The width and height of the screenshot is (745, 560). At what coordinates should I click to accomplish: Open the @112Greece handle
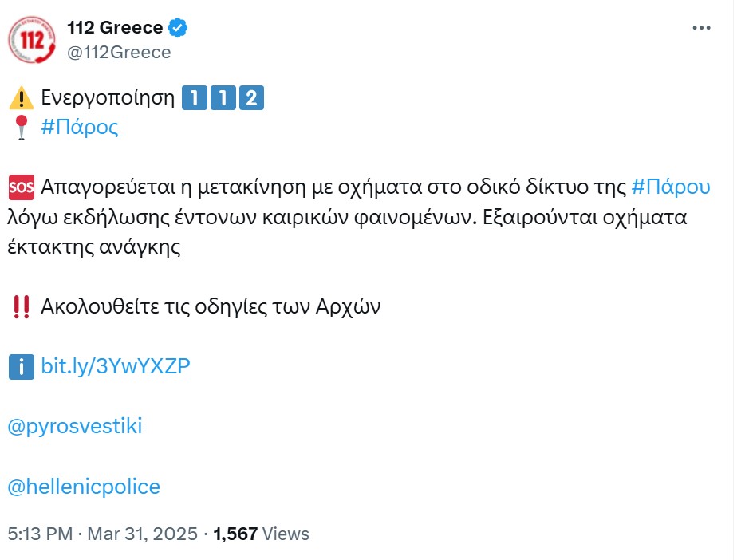click(119, 52)
